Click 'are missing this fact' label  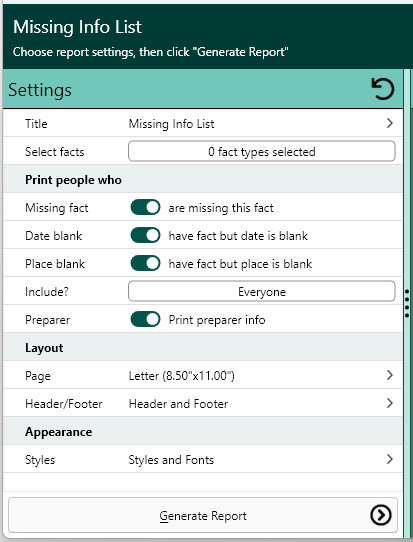pyautogui.click(x=221, y=208)
